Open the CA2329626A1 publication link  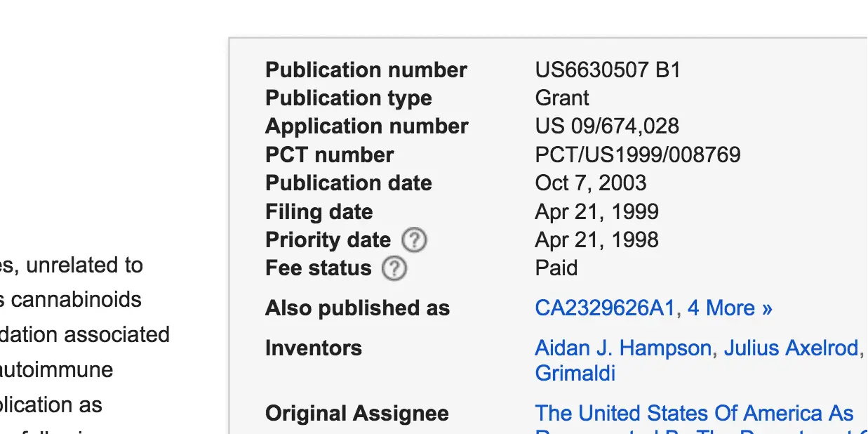tap(604, 308)
